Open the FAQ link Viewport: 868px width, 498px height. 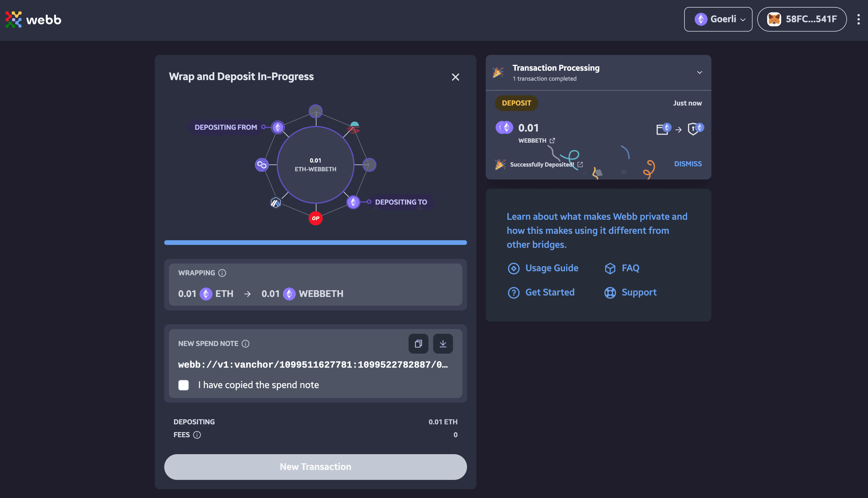tap(630, 267)
